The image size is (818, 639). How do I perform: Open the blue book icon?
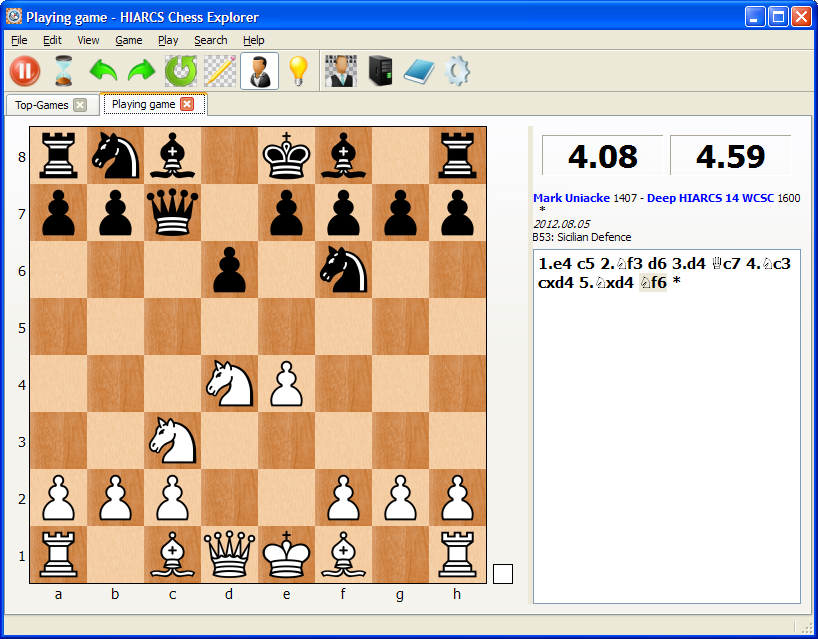pos(418,71)
